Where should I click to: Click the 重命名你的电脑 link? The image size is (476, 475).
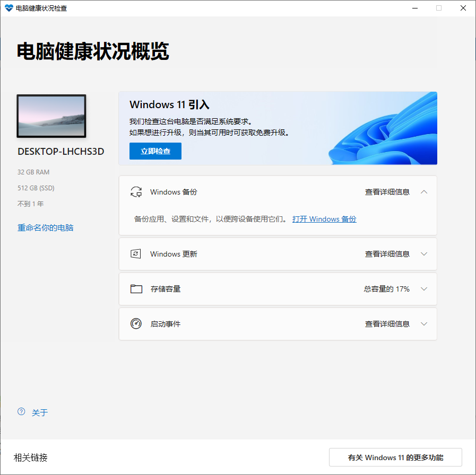[x=46, y=226]
